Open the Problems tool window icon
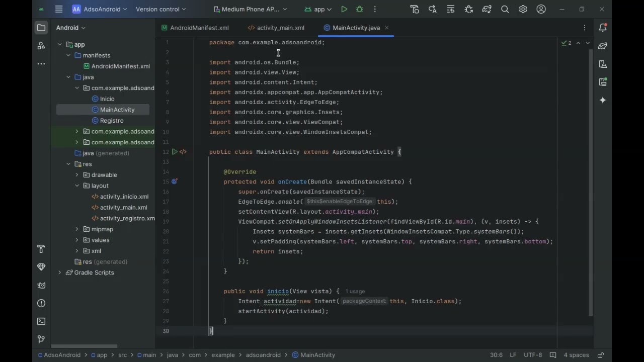The height and width of the screenshot is (362, 644). pyautogui.click(x=41, y=303)
